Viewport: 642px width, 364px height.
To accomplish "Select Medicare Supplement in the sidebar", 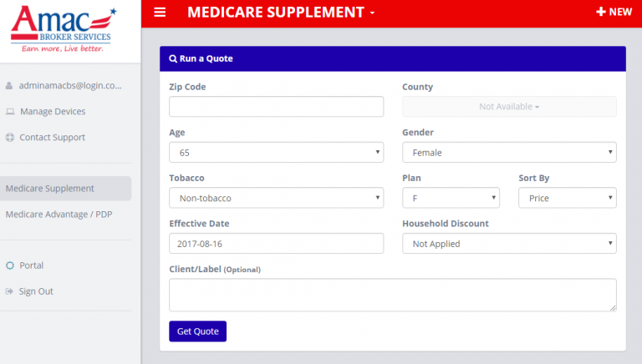I will pyautogui.click(x=50, y=189).
